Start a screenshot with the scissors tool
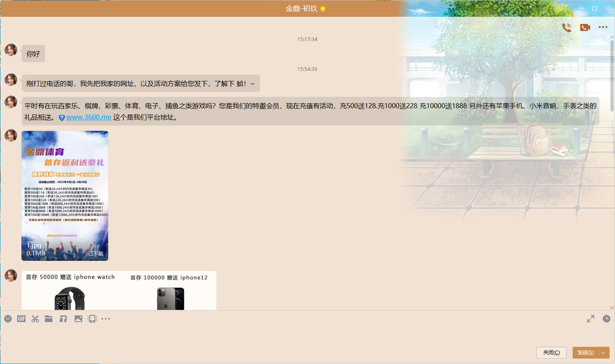This screenshot has width=615, height=364. tap(35, 319)
